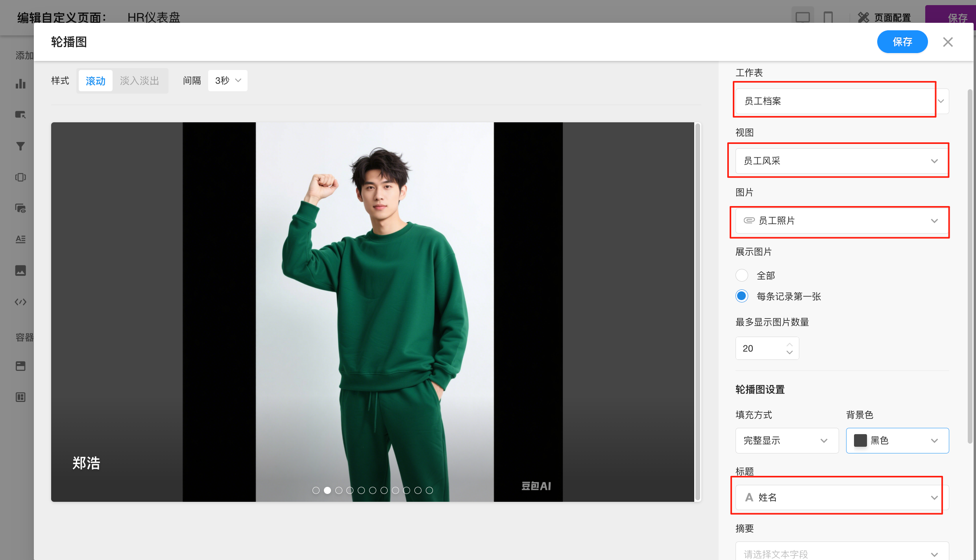Screen dimensions: 976x560
Task: Switch to desktop preview icon in header
Action: coord(802,17)
